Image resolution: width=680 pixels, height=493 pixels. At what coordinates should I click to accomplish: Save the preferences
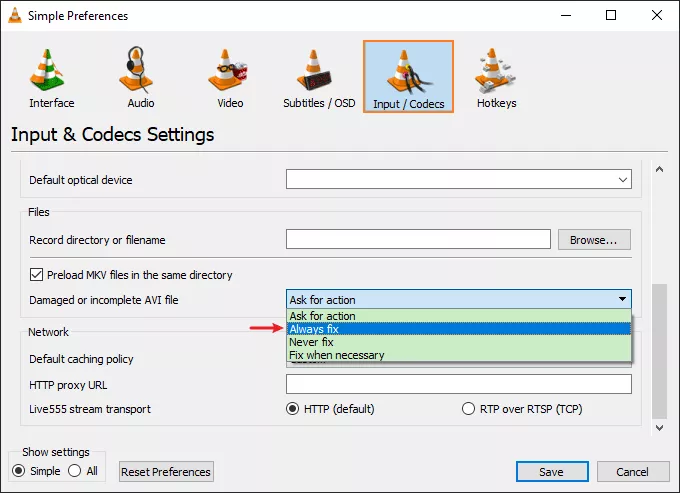coord(552,471)
